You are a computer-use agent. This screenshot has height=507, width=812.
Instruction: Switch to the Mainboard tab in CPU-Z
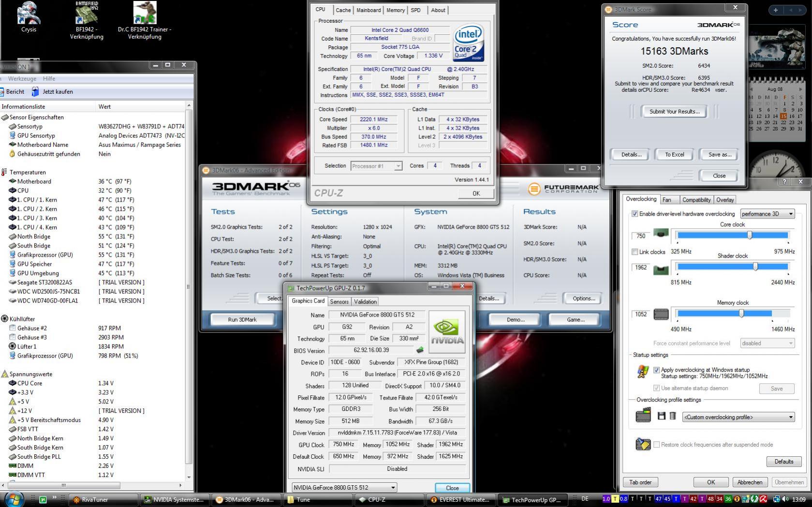pos(369,10)
